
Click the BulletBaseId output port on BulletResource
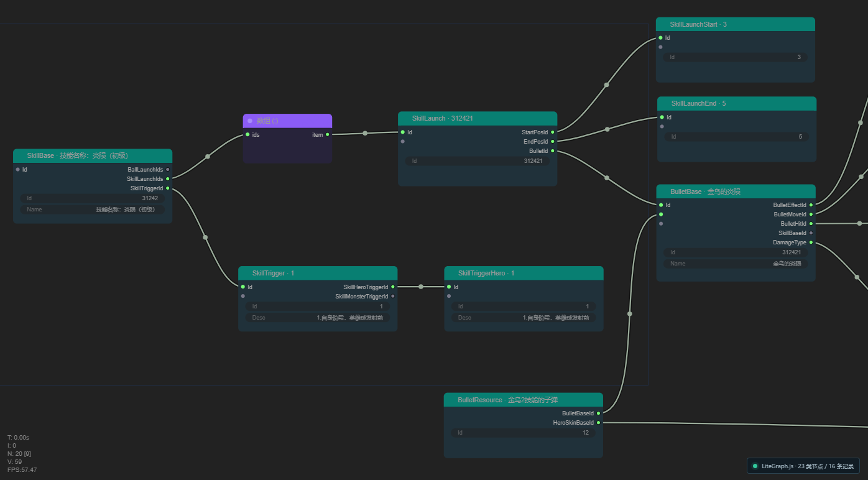point(599,413)
